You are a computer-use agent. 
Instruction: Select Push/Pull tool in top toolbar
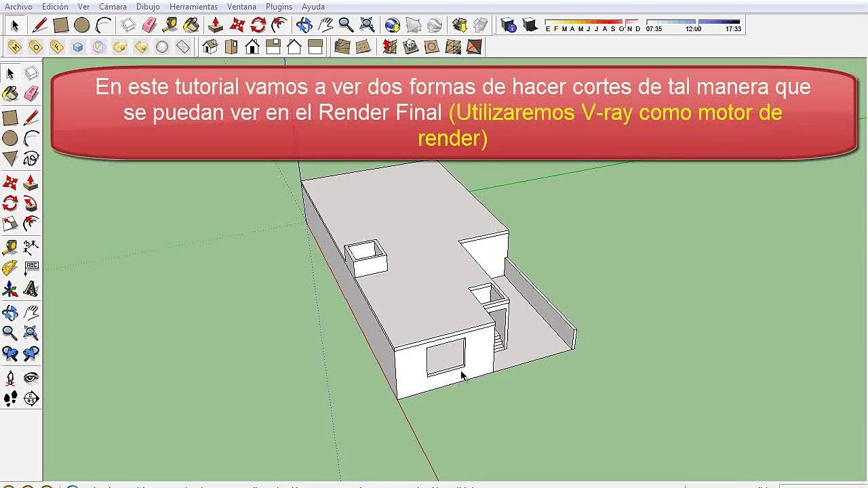pyautogui.click(x=216, y=26)
